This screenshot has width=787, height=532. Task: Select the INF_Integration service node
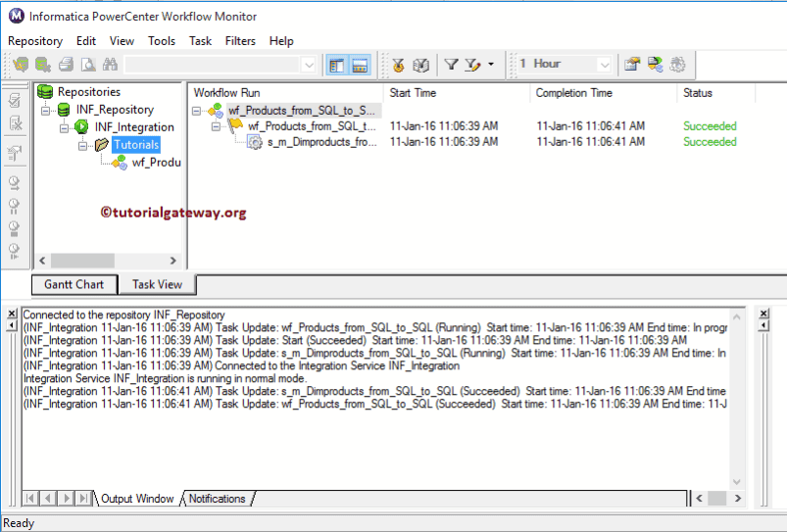click(x=134, y=127)
